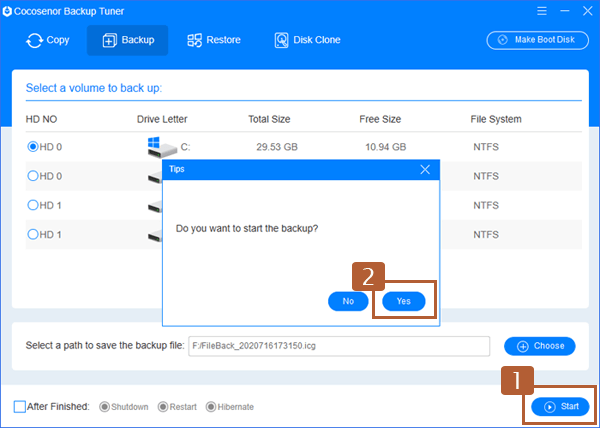Click the Total Size column header
The image size is (600, 428).
tap(269, 119)
